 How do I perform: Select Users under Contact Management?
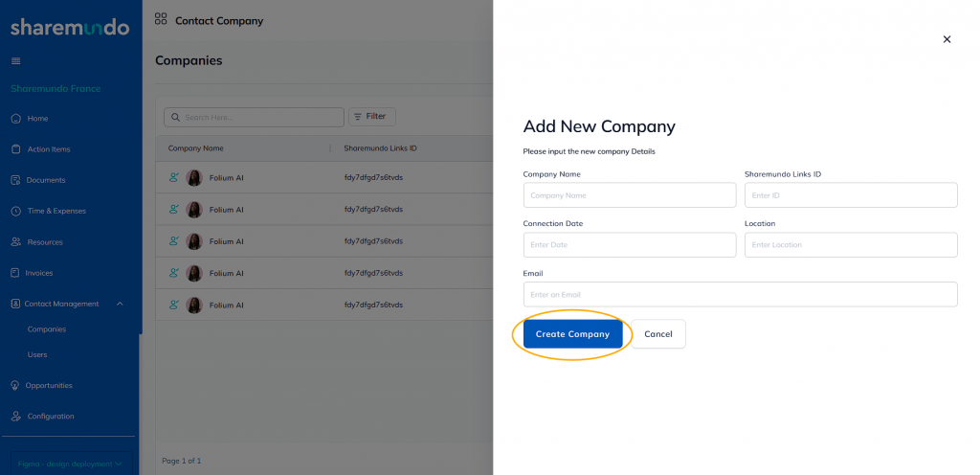(x=37, y=354)
